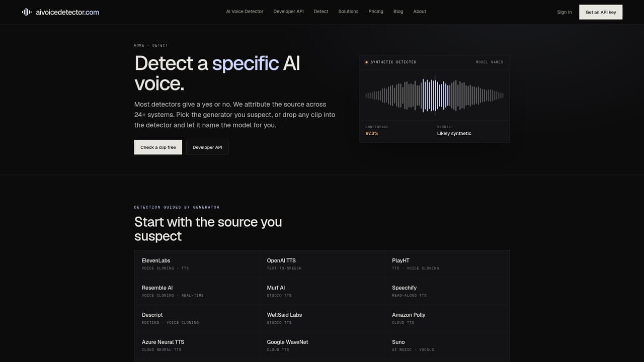Click the 97.3% confidence value
Screen dimensions: 644x362
(372, 134)
